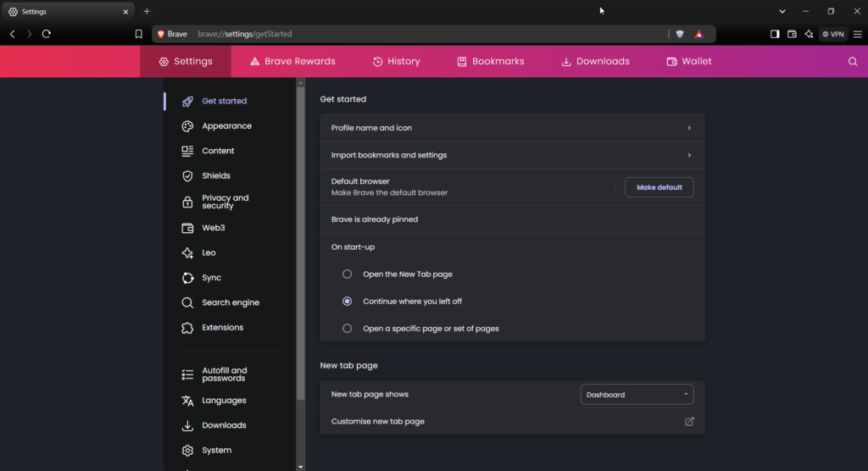
Task: Click the Customise new tab page row
Action: coord(512,422)
